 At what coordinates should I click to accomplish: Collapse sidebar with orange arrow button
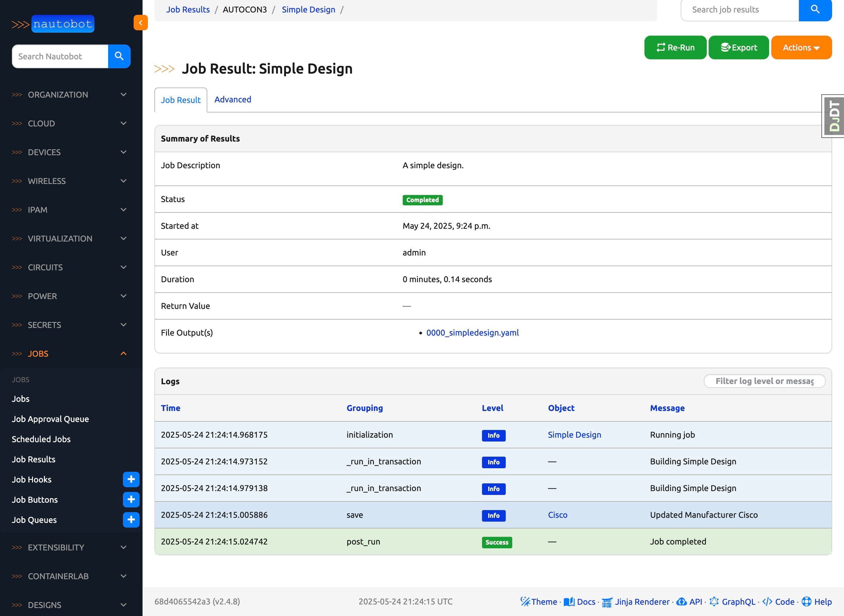[x=141, y=23]
